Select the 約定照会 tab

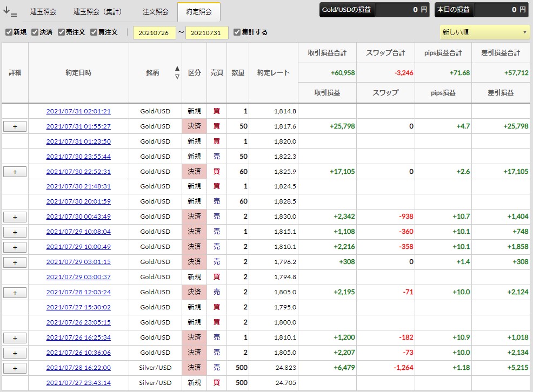199,12
